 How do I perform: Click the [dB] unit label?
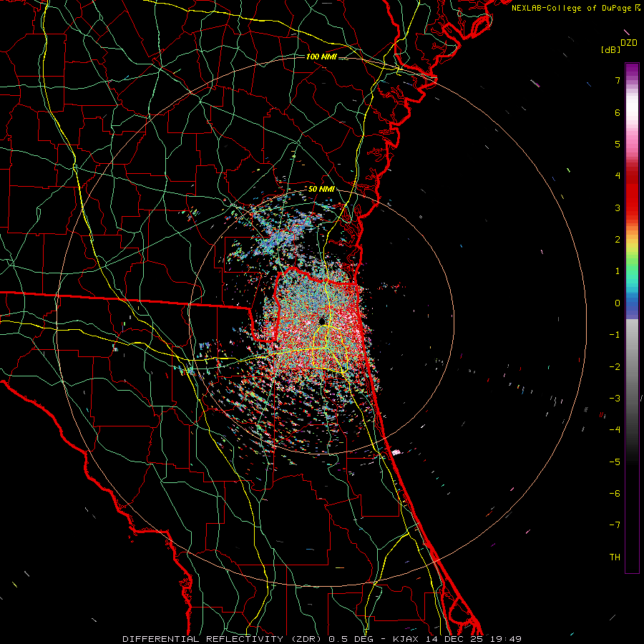610,49
